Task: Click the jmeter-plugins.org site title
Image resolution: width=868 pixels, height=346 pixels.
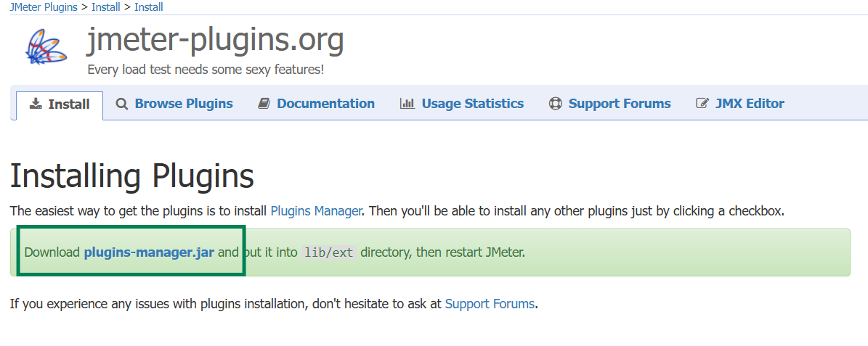Action: tap(215, 41)
